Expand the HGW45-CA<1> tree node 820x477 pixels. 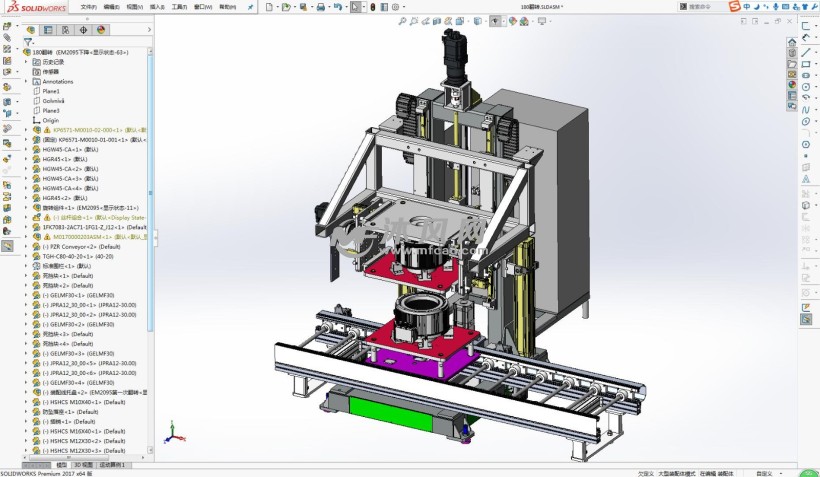[26, 149]
